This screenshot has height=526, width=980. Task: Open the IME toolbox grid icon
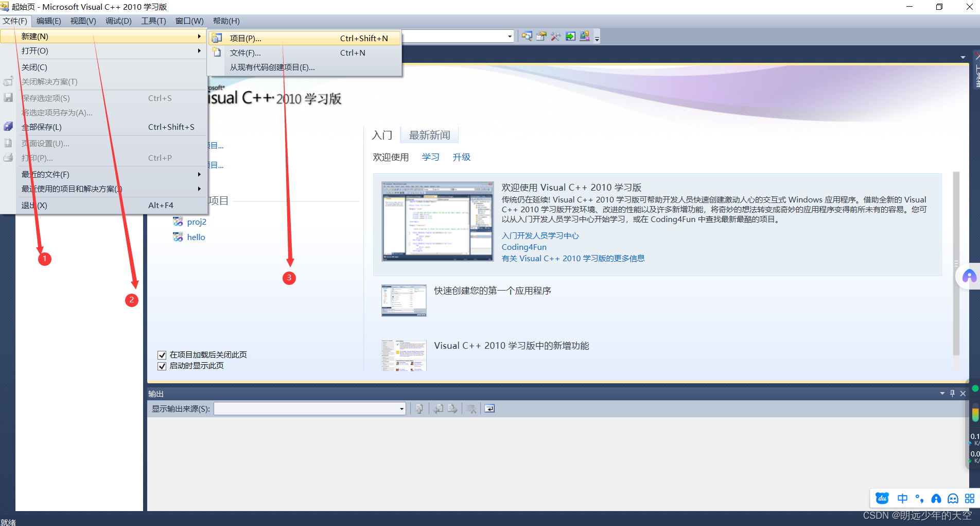click(x=970, y=498)
